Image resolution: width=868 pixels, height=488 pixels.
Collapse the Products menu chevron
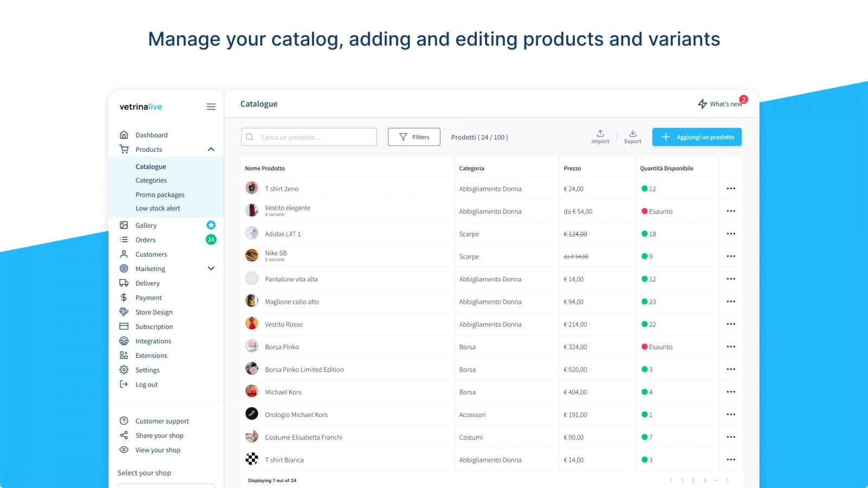tap(211, 149)
